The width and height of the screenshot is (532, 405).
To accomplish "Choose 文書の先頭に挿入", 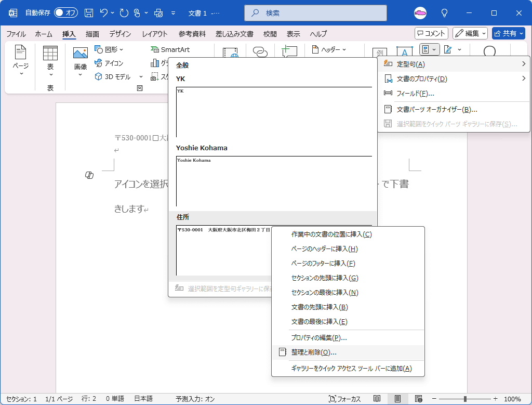I will (348, 307).
